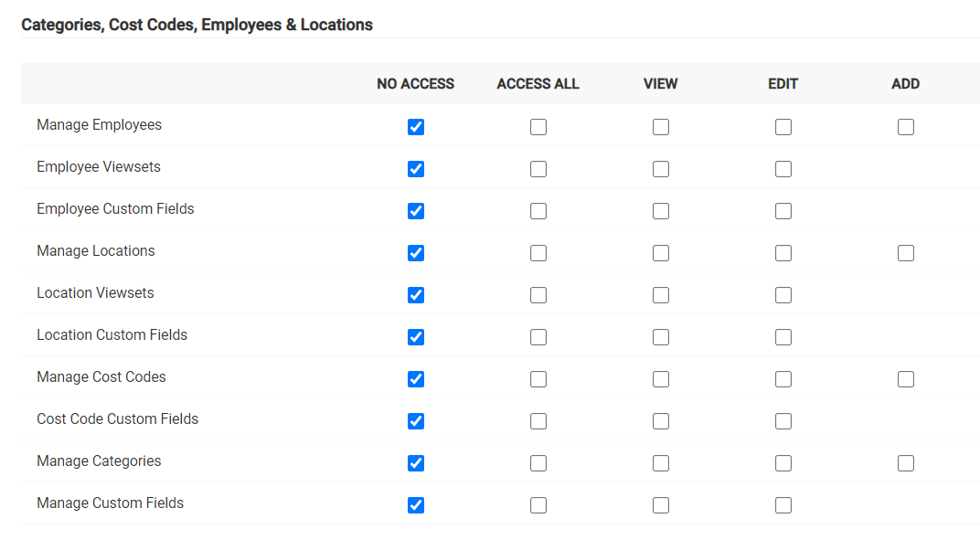Click the 'VIEW' column header
The height and width of the screenshot is (540, 980).
[661, 84]
